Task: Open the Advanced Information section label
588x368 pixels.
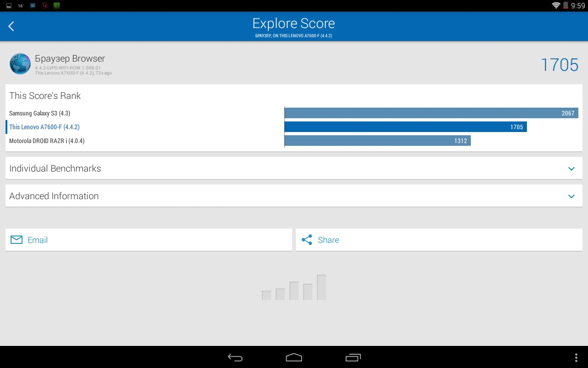Action: (54, 196)
